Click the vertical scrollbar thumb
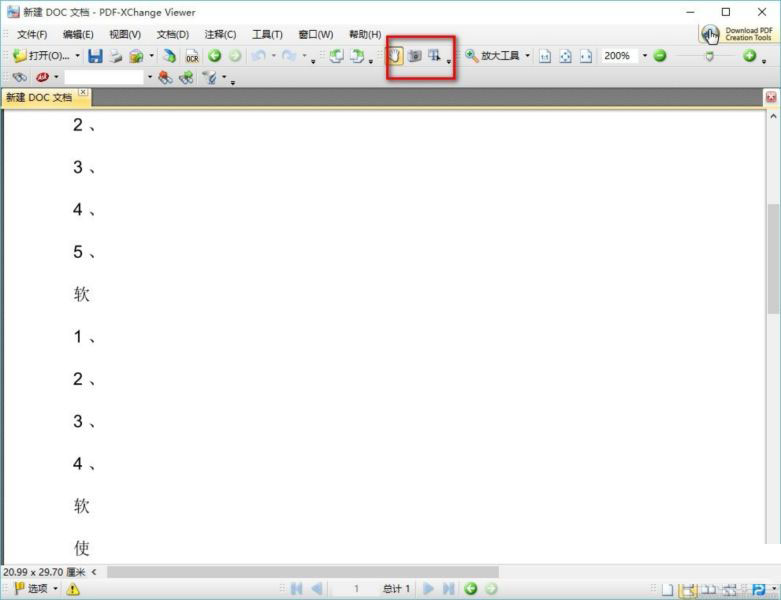 (x=773, y=258)
